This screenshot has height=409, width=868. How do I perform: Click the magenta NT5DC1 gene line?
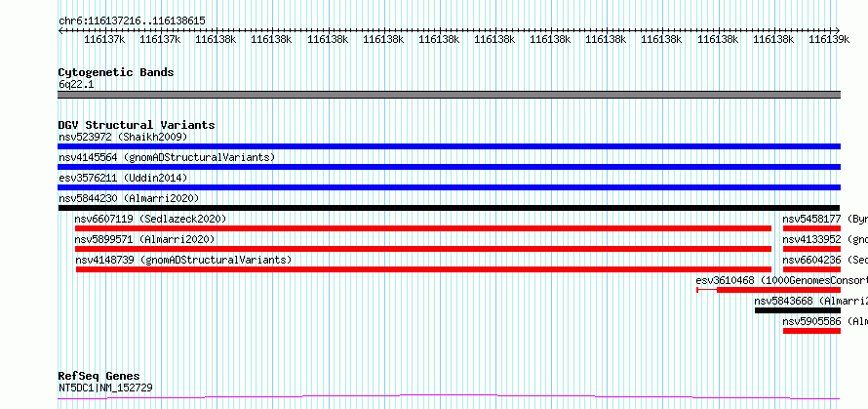[449, 396]
